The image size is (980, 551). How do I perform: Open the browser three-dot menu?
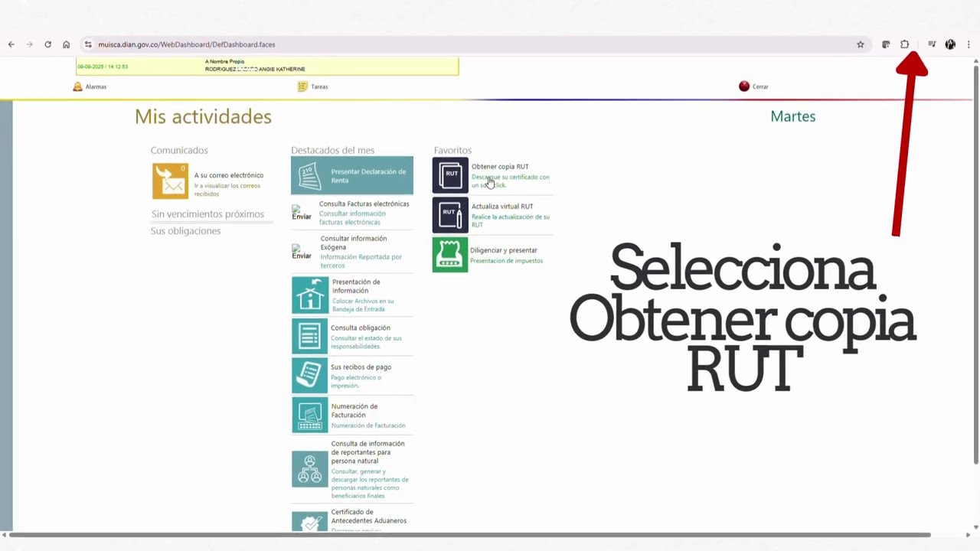969,44
